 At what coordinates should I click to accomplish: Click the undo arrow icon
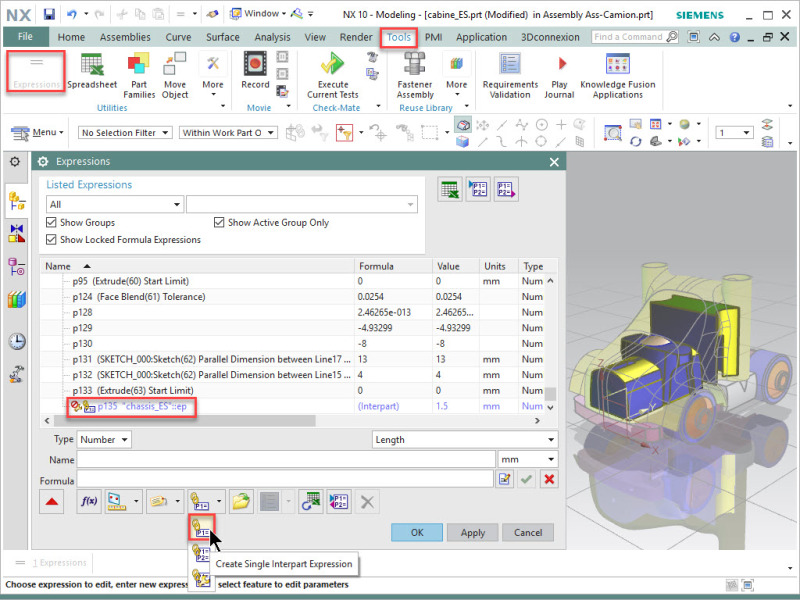click(72, 14)
